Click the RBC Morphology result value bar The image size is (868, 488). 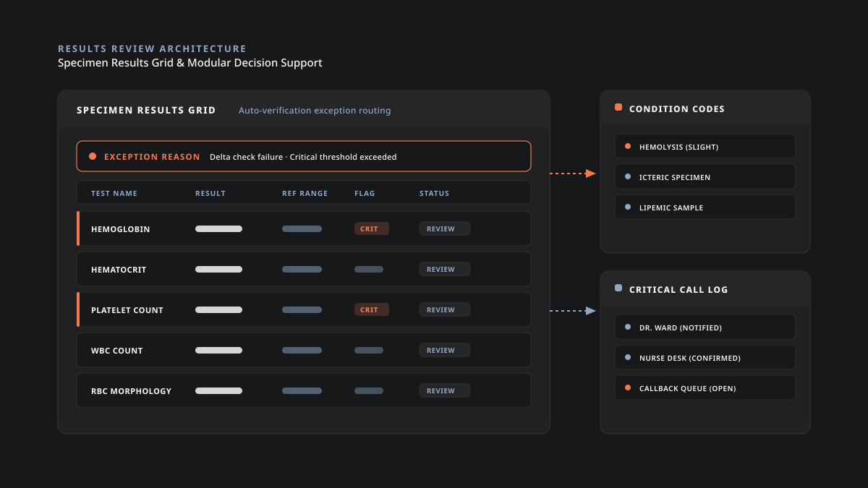point(218,390)
